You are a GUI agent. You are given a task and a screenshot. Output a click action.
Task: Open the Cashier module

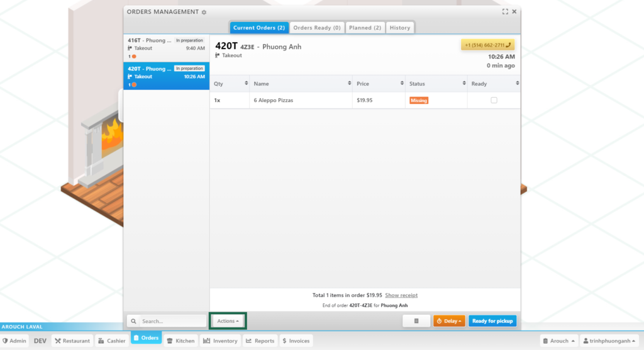pyautogui.click(x=111, y=341)
